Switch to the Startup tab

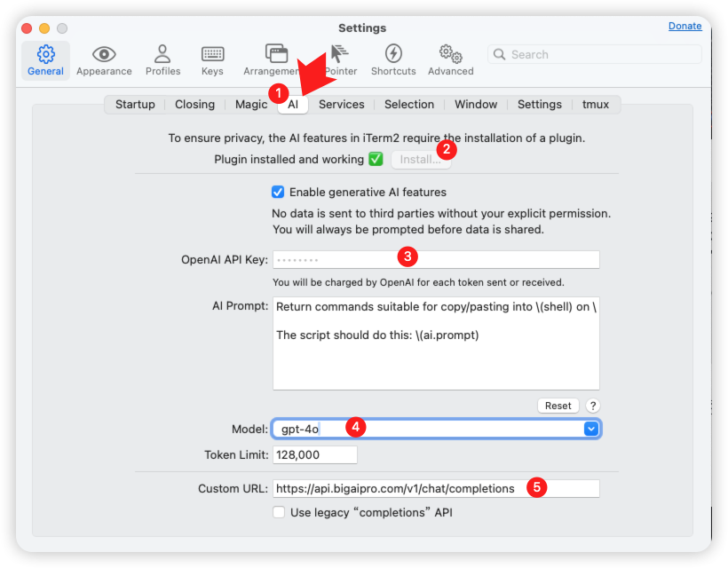135,105
